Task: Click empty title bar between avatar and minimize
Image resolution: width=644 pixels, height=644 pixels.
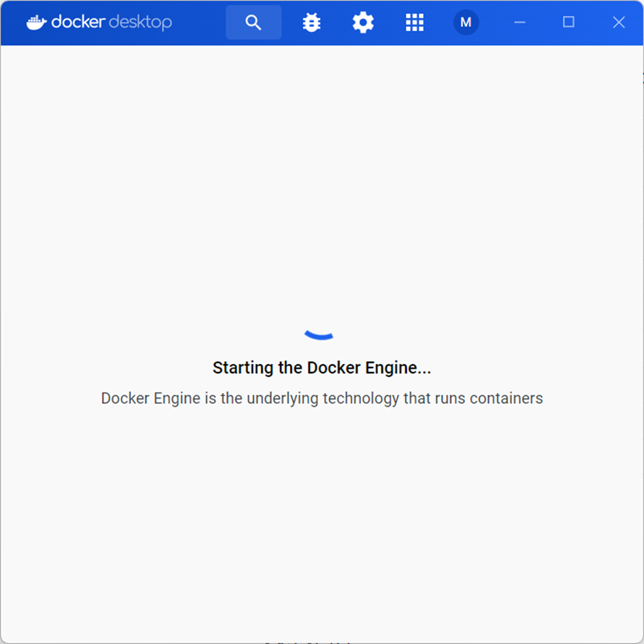Action: tap(493, 22)
